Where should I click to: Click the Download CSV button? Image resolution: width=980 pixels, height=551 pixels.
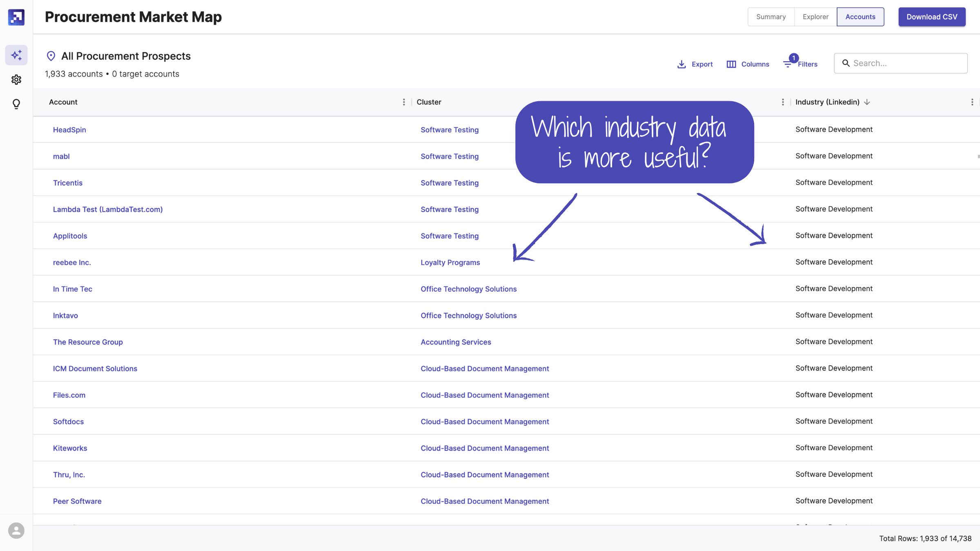pos(932,17)
